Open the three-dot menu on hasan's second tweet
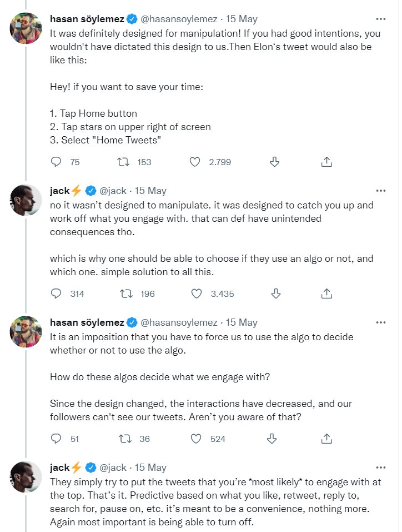The image size is (402, 532). point(381,322)
